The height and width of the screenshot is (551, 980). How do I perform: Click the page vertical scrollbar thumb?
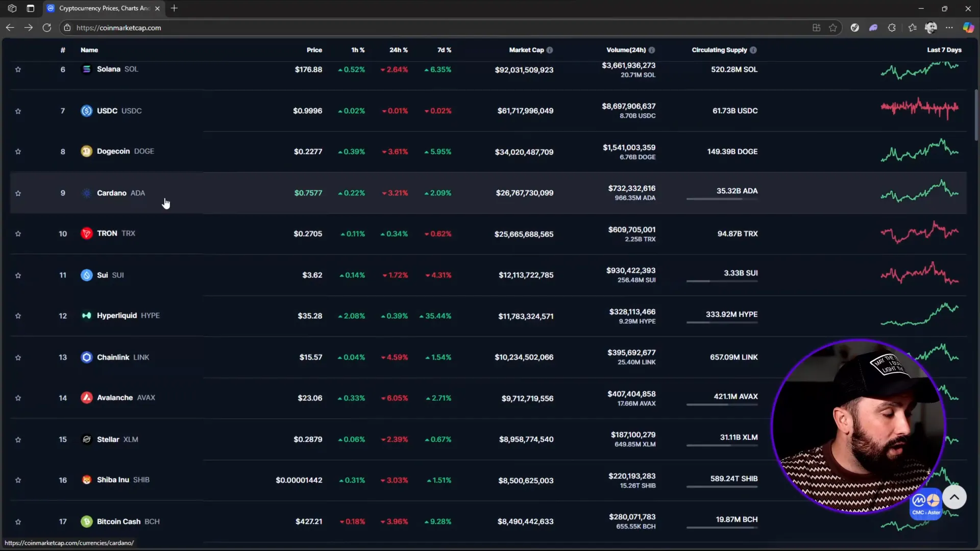[x=976, y=115]
